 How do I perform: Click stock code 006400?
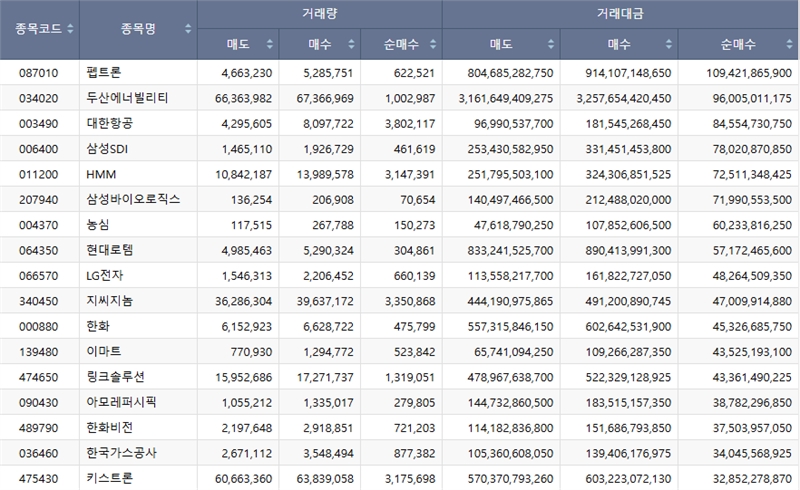pyautogui.click(x=39, y=149)
